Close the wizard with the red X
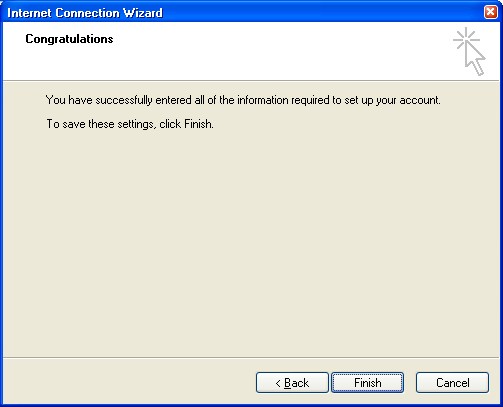This screenshot has height=407, width=503. click(x=490, y=12)
